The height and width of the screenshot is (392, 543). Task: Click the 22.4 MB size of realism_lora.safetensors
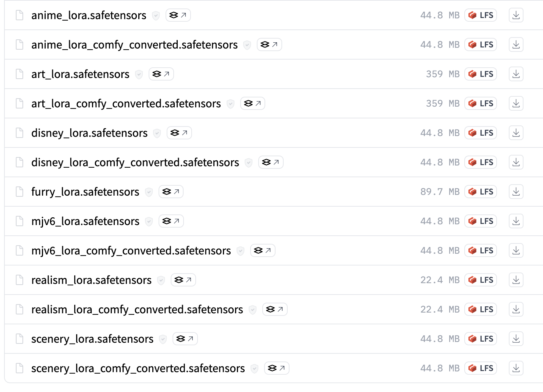440,280
